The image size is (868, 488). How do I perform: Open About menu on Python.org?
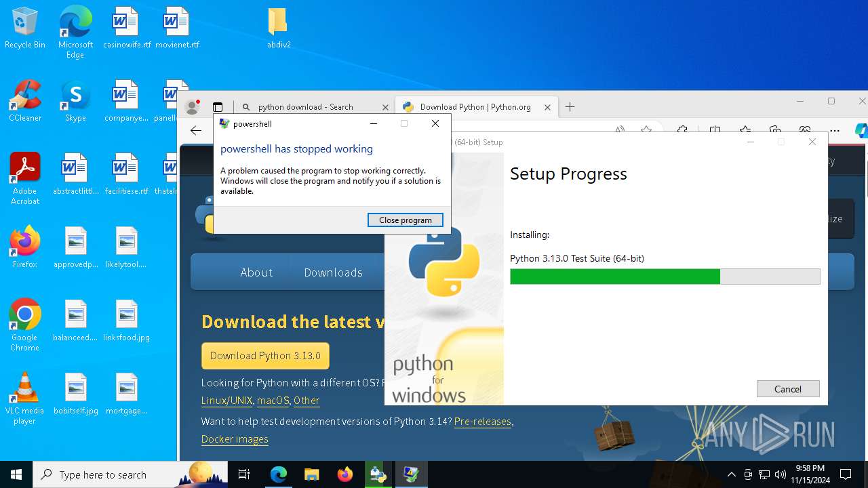tap(256, 272)
